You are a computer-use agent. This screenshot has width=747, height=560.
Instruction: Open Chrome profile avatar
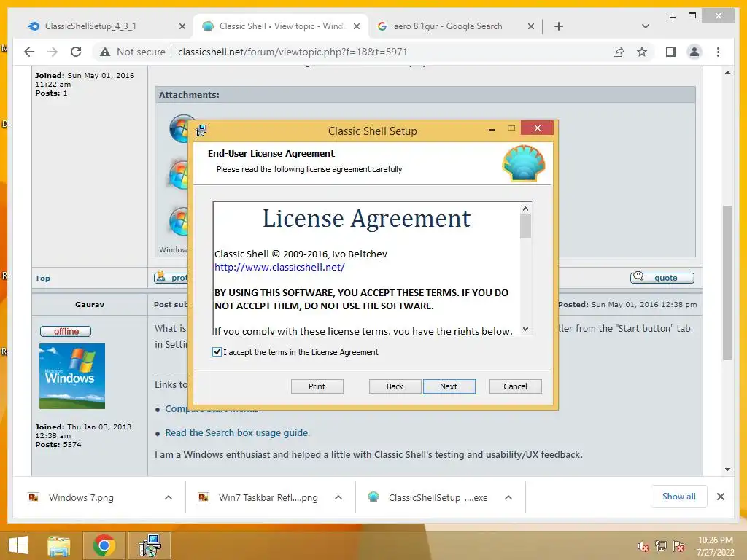click(694, 52)
